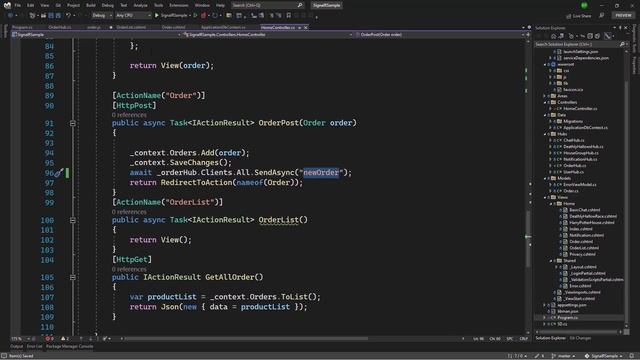Open the SignalRSample project navigation dropdown
The width and height of the screenshot is (640, 360).
[97, 35]
